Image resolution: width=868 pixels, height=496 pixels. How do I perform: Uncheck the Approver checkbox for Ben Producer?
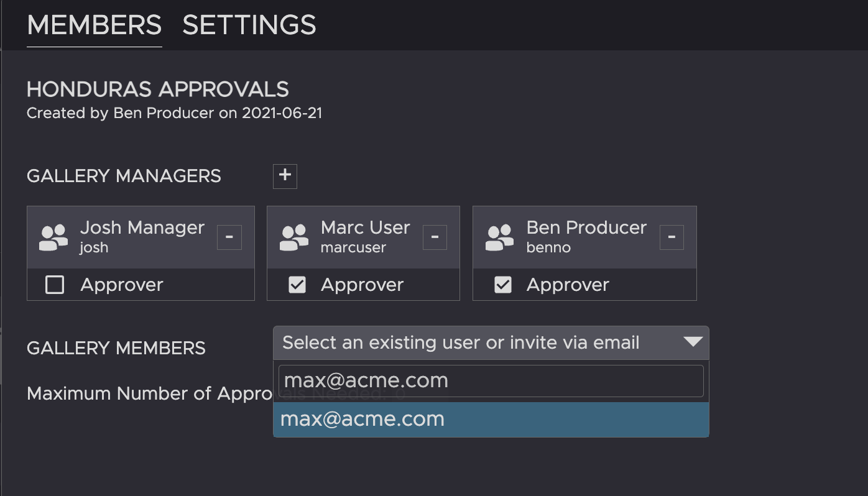coord(502,285)
